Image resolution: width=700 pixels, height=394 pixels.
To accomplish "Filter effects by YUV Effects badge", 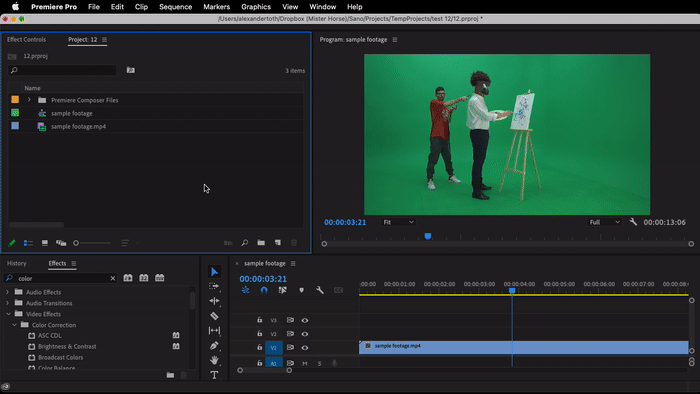I will click(x=159, y=278).
